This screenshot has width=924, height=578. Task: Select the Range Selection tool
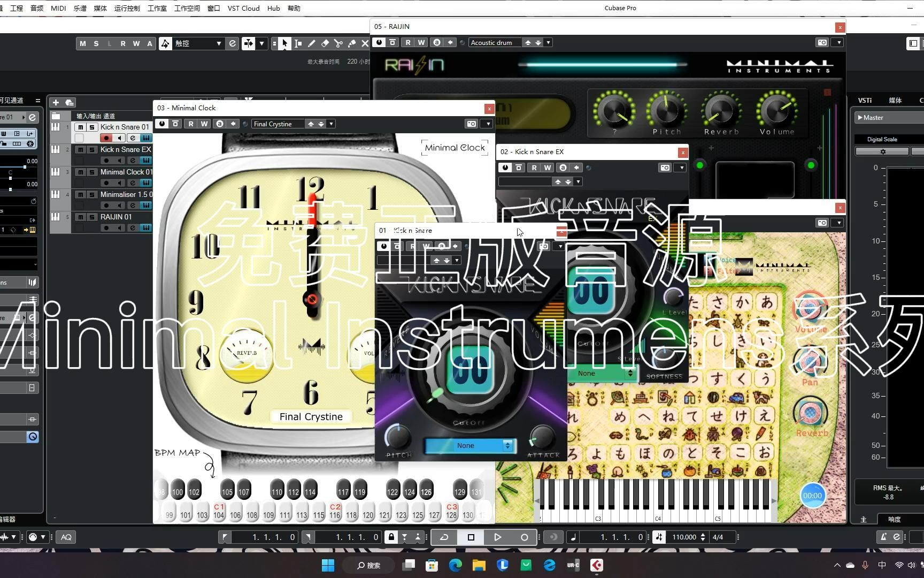pyautogui.click(x=298, y=43)
